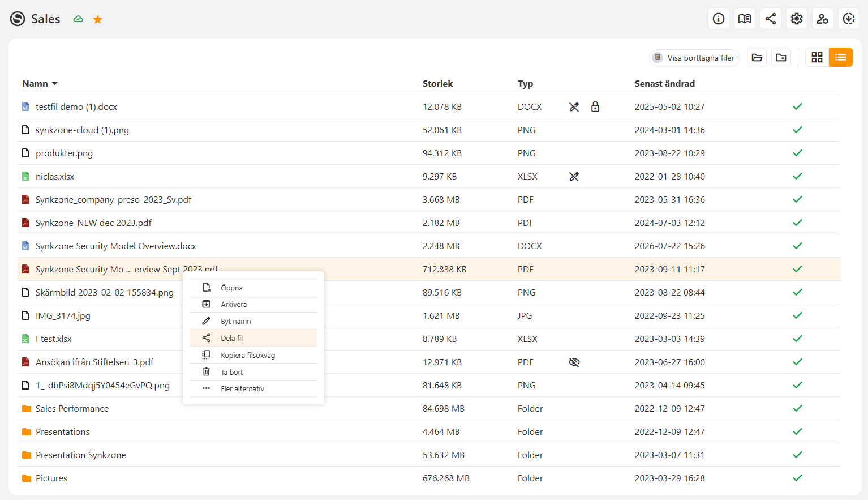This screenshot has height=500, width=868.
Task: Open Fler alternativ menu entry
Action: [x=253, y=388]
